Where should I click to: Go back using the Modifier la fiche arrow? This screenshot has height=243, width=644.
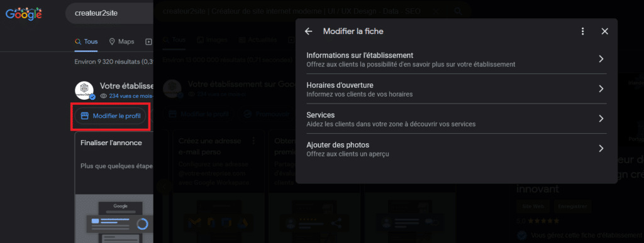coord(308,31)
